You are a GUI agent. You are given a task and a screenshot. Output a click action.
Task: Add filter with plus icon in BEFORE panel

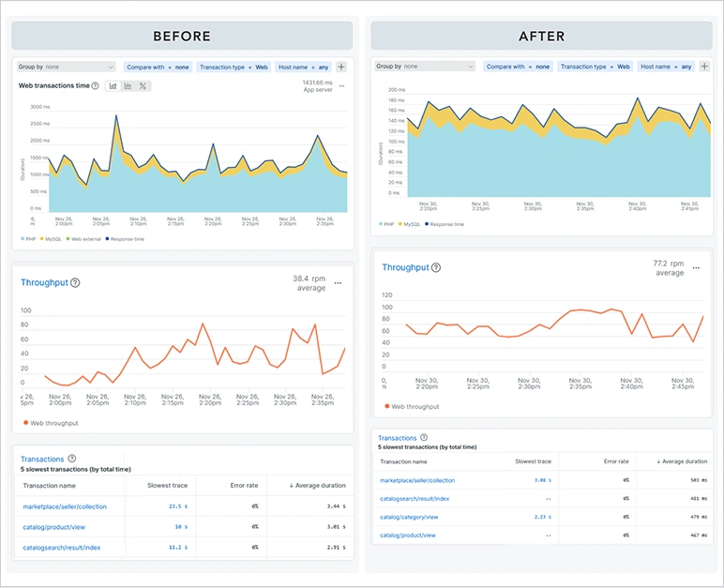(x=341, y=67)
